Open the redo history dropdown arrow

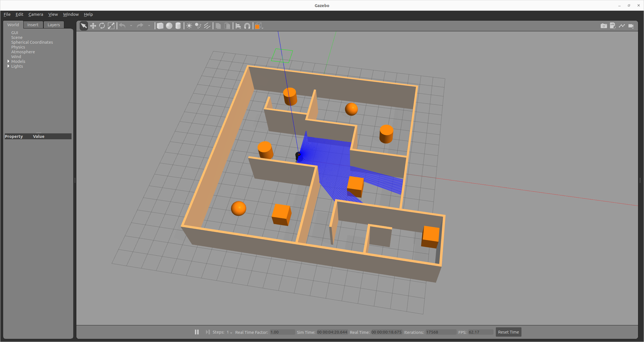149,26
